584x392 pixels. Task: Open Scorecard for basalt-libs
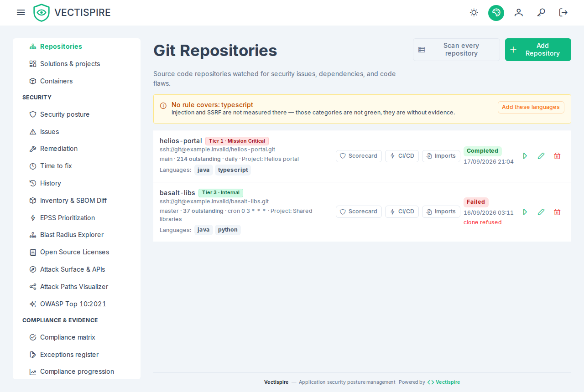coord(359,211)
